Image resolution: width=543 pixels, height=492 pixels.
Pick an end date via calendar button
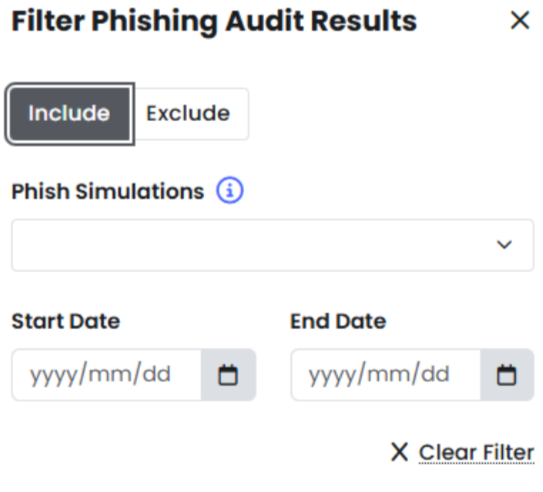[507, 375]
